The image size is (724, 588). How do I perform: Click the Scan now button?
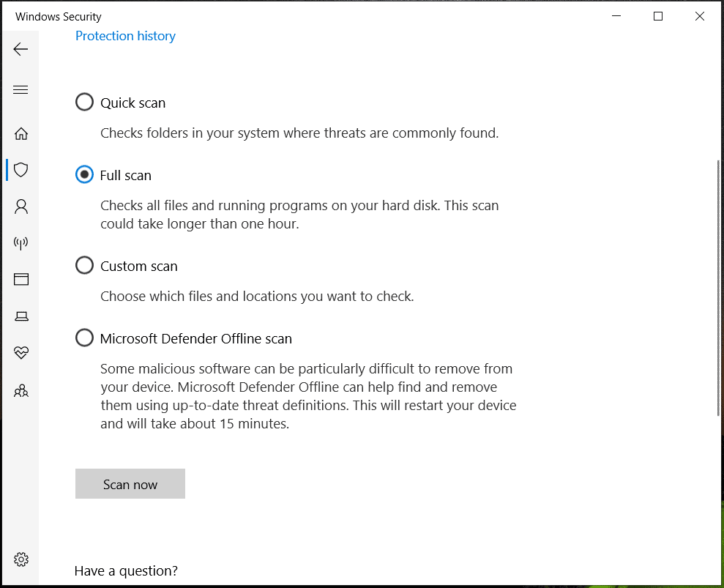tap(130, 483)
